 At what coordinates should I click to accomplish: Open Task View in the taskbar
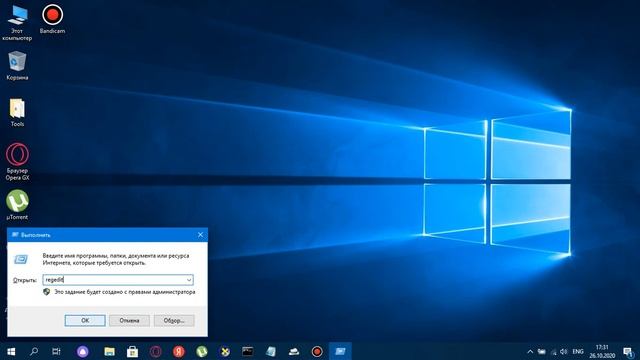pos(56,351)
